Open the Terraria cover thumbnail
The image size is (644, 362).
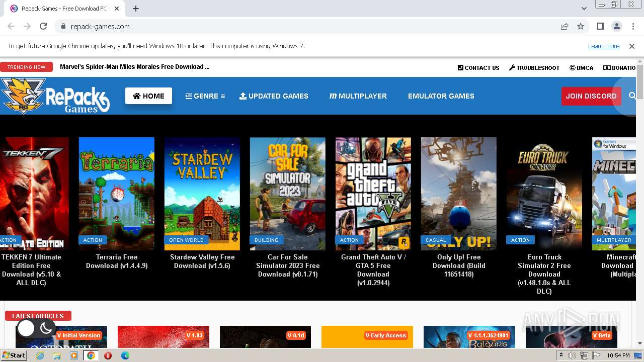pyautogui.click(x=117, y=194)
